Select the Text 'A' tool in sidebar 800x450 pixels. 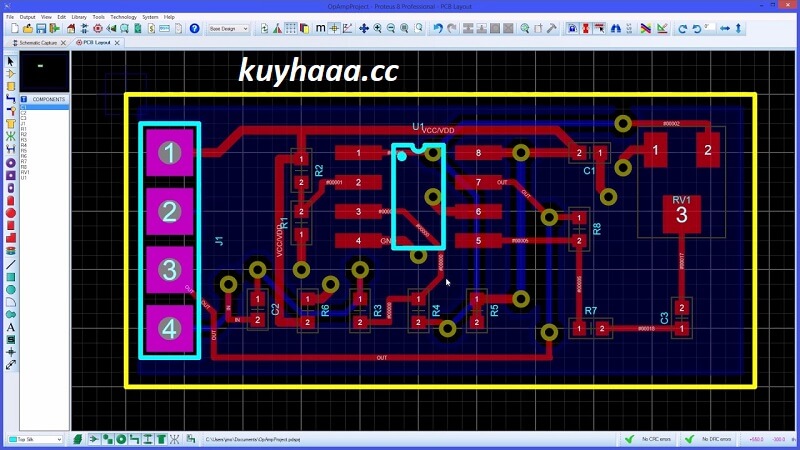coord(11,328)
